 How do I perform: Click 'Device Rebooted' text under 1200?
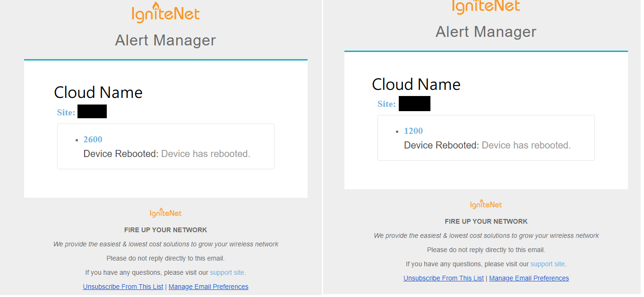(x=442, y=145)
